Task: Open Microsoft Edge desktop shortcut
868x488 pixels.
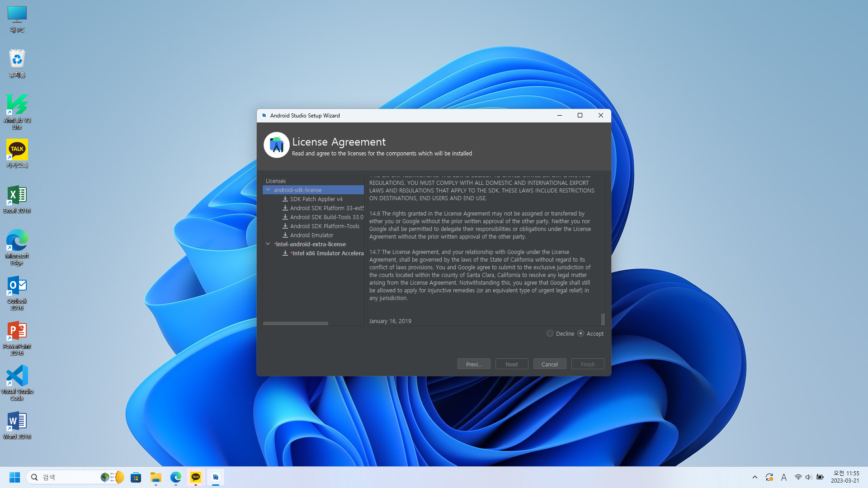Action: pyautogui.click(x=17, y=247)
